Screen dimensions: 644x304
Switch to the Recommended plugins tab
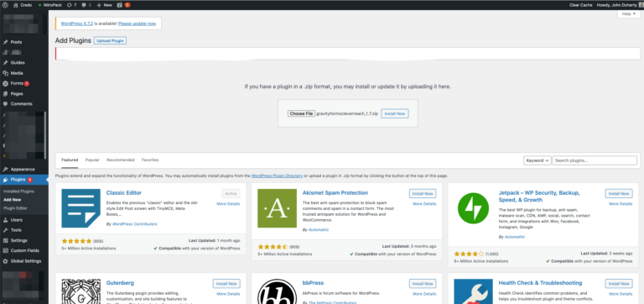(121, 160)
